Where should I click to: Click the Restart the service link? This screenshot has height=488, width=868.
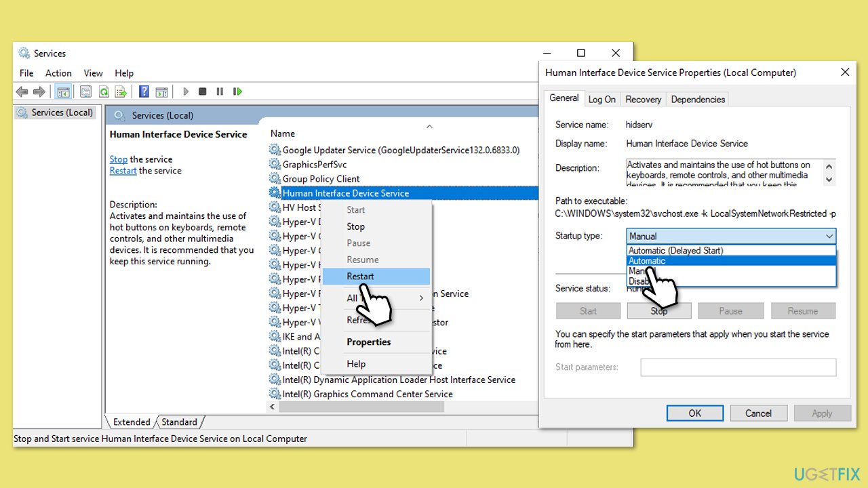(x=123, y=171)
